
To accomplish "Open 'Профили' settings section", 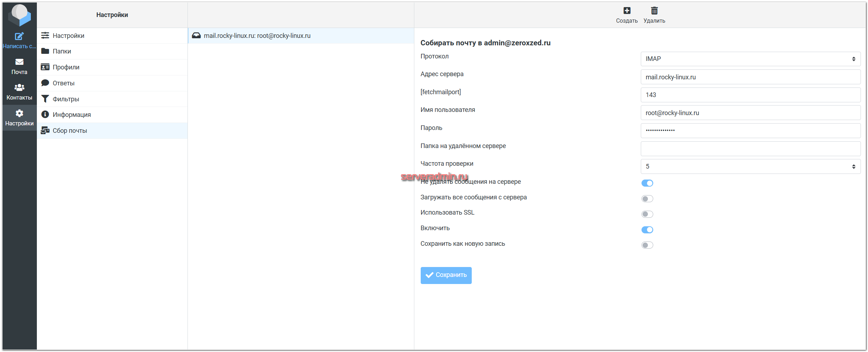I will (66, 67).
